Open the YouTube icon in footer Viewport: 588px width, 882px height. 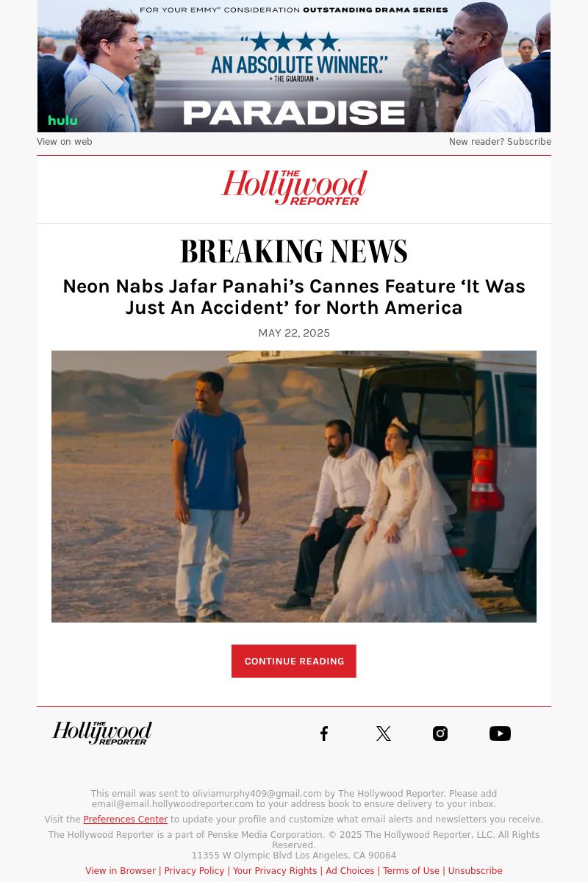(x=500, y=734)
